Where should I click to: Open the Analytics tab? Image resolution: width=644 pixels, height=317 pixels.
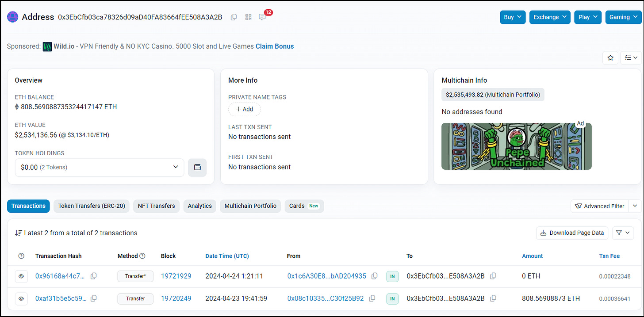199,206
